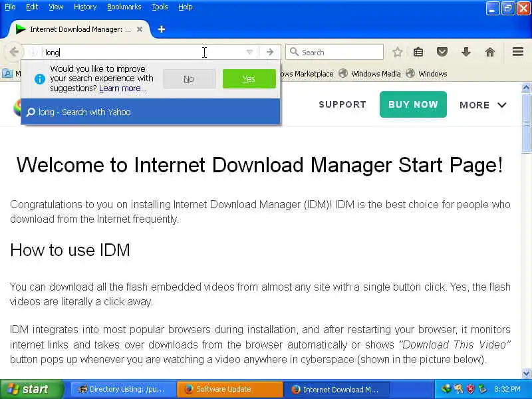Open the hamburger menu button
The height and width of the screenshot is (399, 532).
pos(518,52)
